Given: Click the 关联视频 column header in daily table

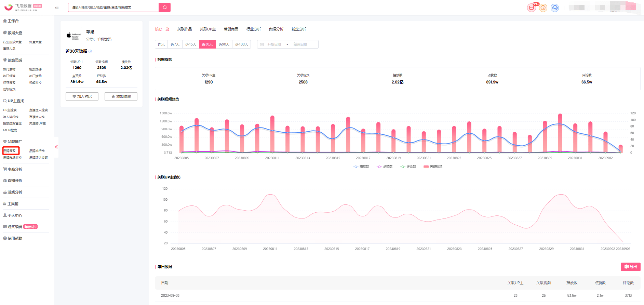Looking at the screenshot, I should click(x=544, y=283).
